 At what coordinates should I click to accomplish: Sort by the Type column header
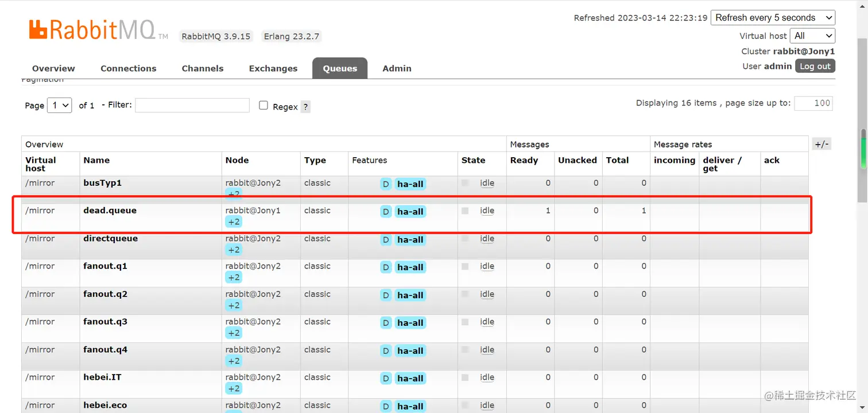tap(315, 161)
